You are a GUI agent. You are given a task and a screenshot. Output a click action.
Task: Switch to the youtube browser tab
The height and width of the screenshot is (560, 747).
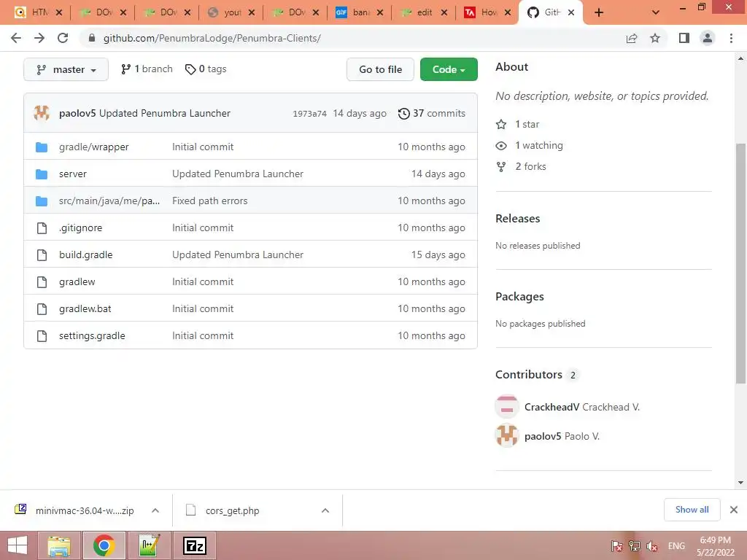click(x=232, y=12)
